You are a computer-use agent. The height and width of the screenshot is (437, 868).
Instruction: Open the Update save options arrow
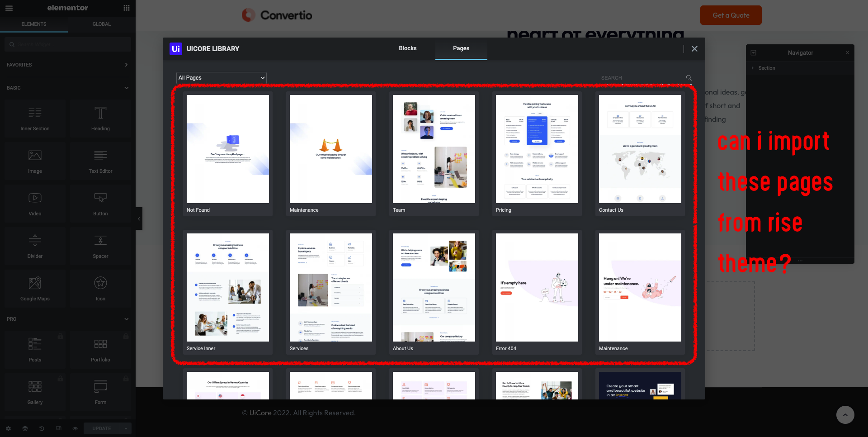(x=126, y=428)
